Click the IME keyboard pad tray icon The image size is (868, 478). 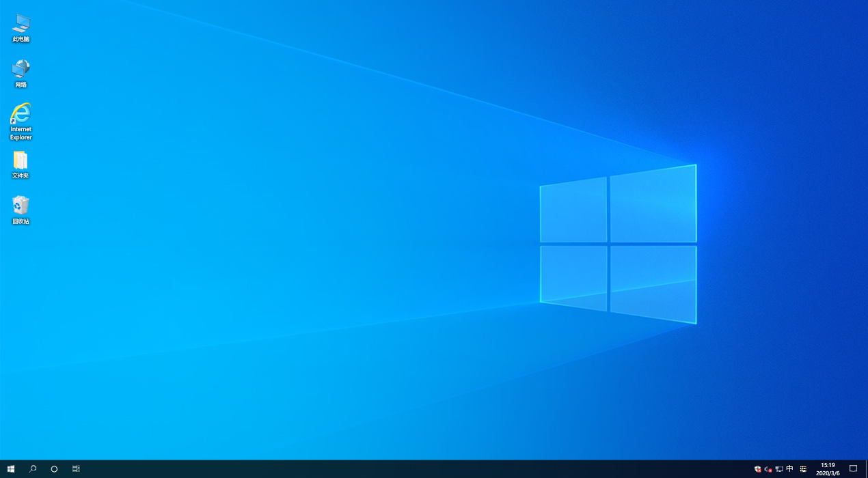[x=803, y=469]
